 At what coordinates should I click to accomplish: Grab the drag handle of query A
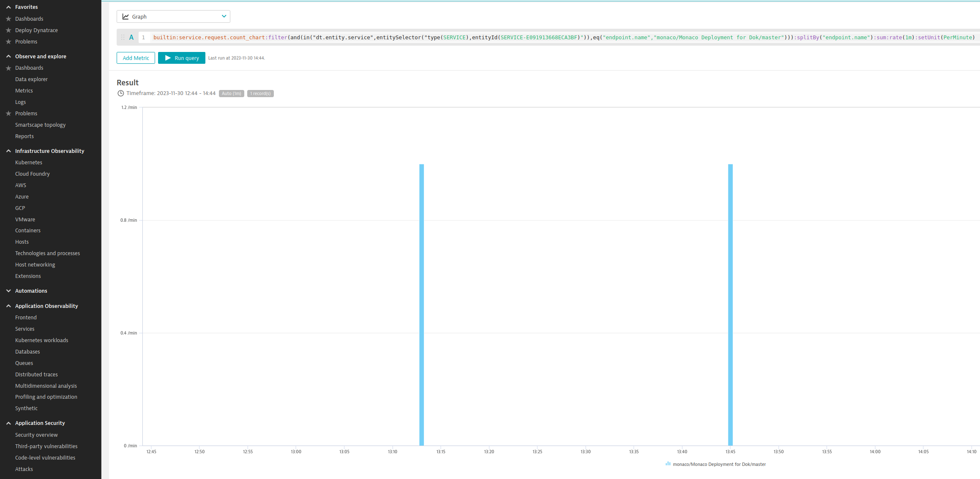(122, 37)
